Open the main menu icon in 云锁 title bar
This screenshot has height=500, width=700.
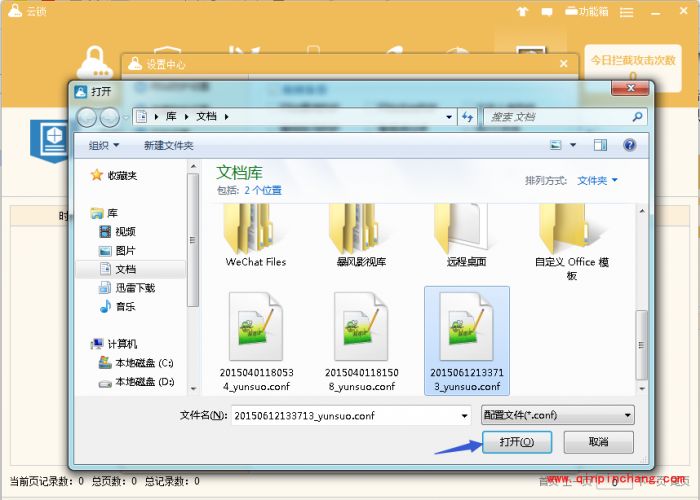[626, 12]
